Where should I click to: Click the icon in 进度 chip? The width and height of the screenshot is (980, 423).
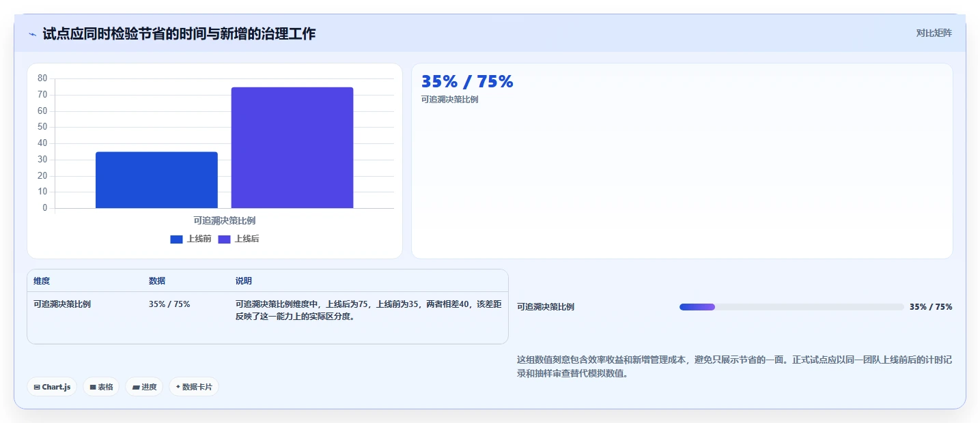click(136, 387)
